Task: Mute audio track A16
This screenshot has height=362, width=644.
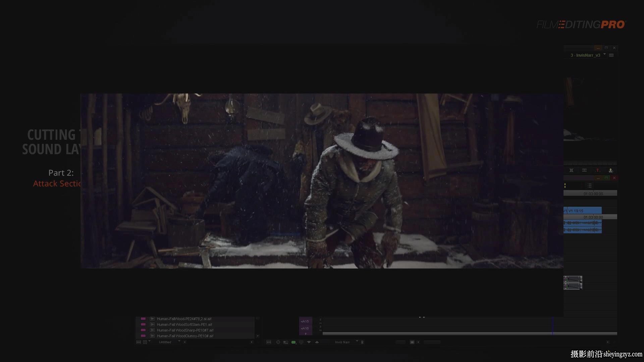Action: pyautogui.click(x=320, y=330)
